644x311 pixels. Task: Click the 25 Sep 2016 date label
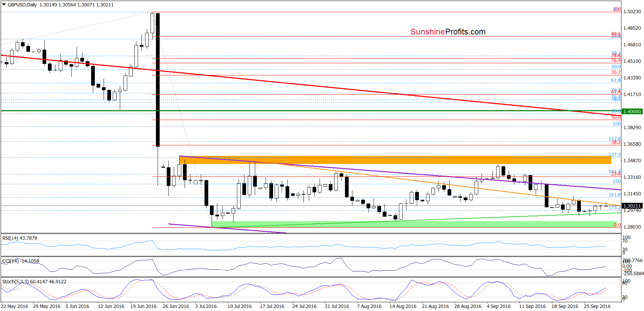coord(597,306)
